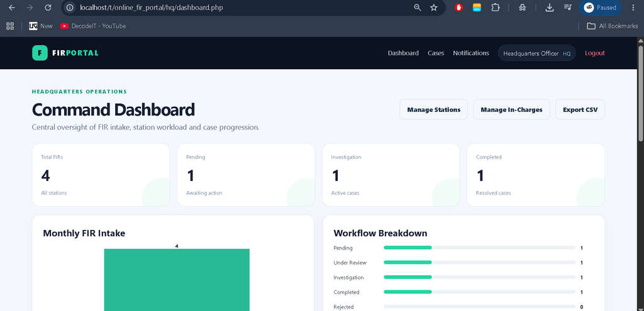This screenshot has width=644, height=311.
Task: Click the Investigation progress bar in Workflow Breakdown
Action: (x=480, y=277)
